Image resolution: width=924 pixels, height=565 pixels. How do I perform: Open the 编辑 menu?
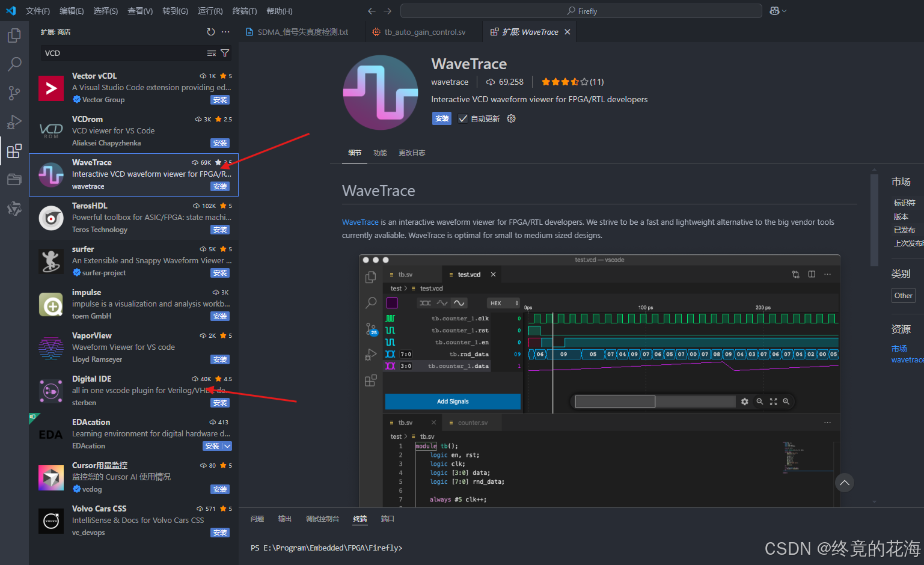pyautogui.click(x=72, y=11)
